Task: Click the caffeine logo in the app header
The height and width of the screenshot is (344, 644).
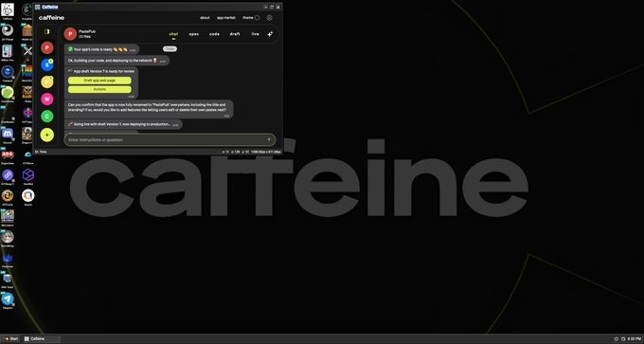Action: (51, 18)
